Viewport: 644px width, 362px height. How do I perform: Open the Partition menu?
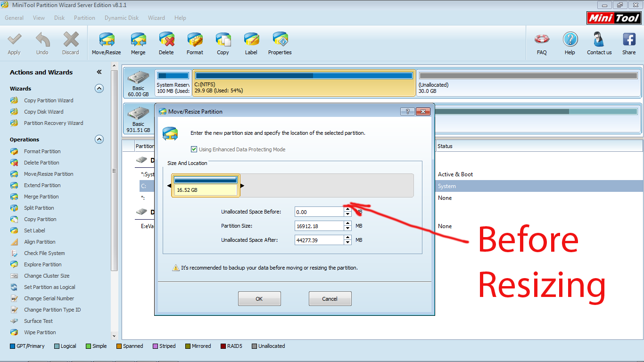click(x=84, y=18)
